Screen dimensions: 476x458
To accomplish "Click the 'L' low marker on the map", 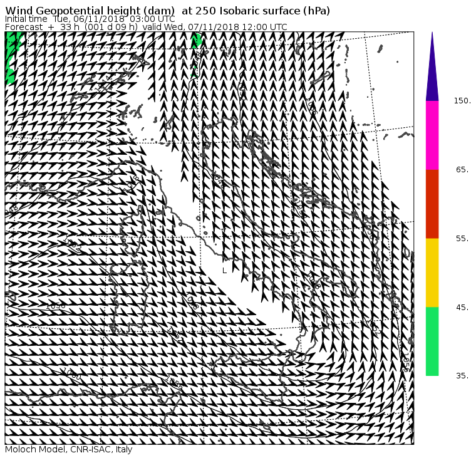I will [x=224, y=270].
